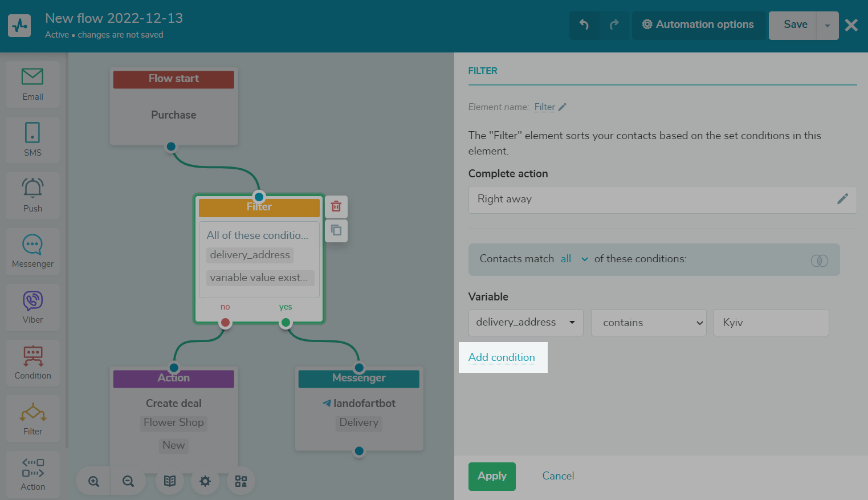Open the Save button dropdown arrow

pyautogui.click(x=828, y=26)
